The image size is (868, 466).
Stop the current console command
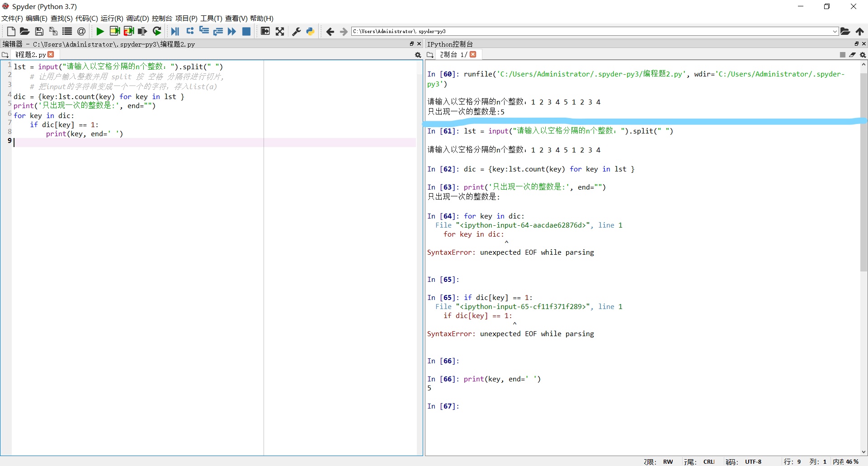point(843,55)
